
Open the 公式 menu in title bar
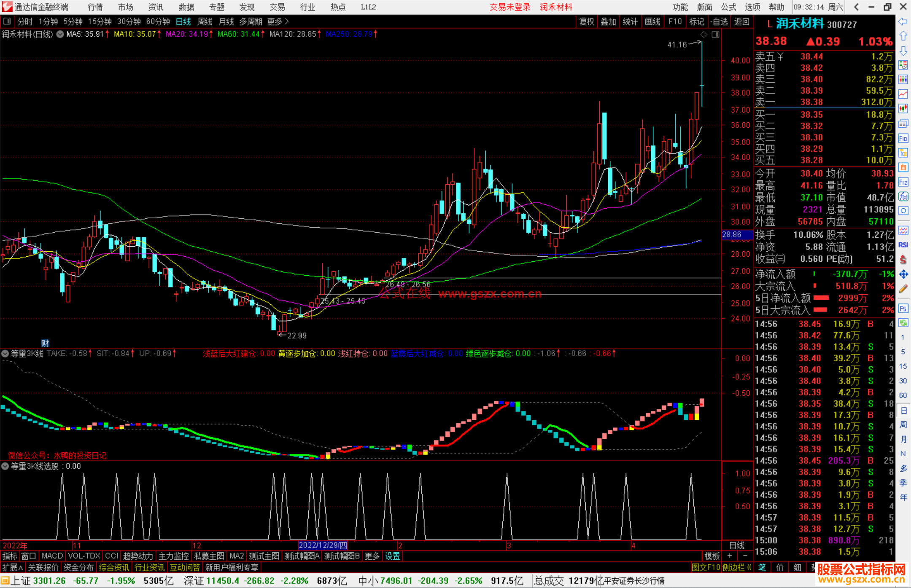pos(728,7)
